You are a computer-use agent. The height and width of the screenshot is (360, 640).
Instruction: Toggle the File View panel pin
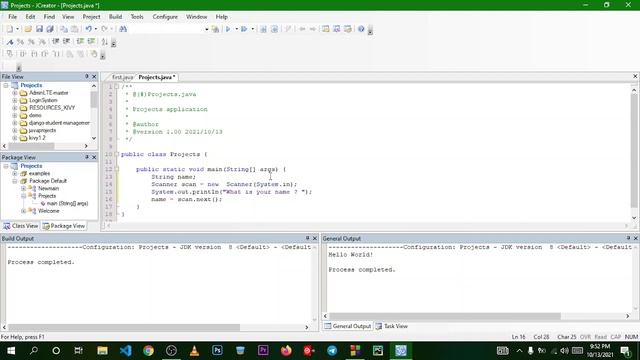(x=87, y=76)
